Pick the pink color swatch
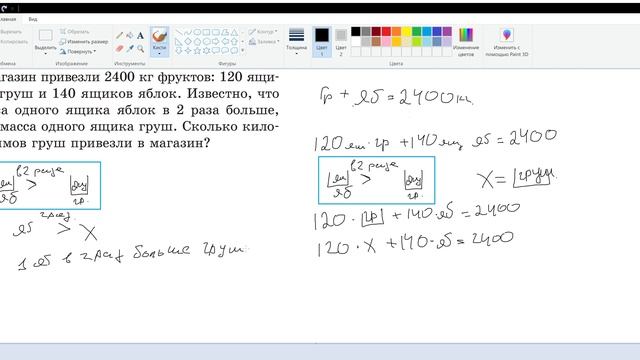 (386, 41)
